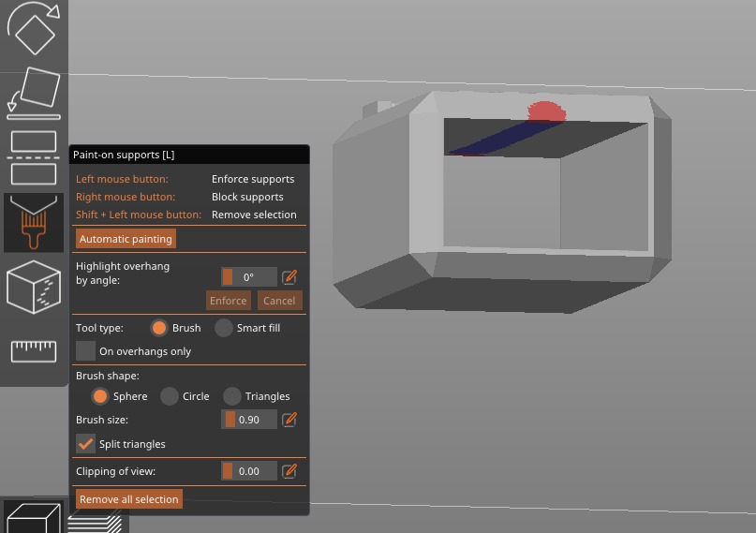This screenshot has height=533, width=756.
Task: Open the Measure ruler tool
Action: 34,350
